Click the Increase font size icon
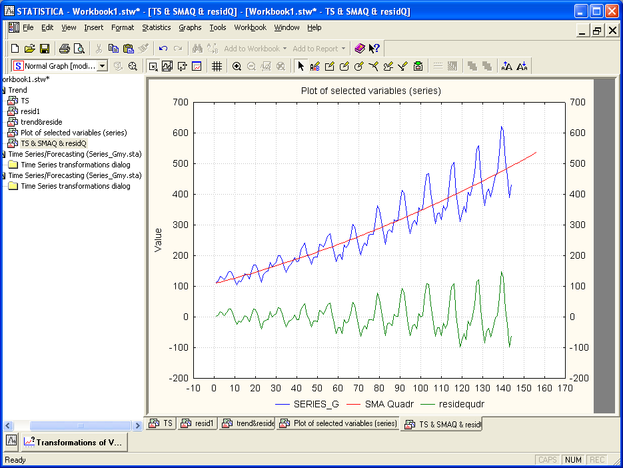Image resolution: width=623 pixels, height=468 pixels. (506, 67)
